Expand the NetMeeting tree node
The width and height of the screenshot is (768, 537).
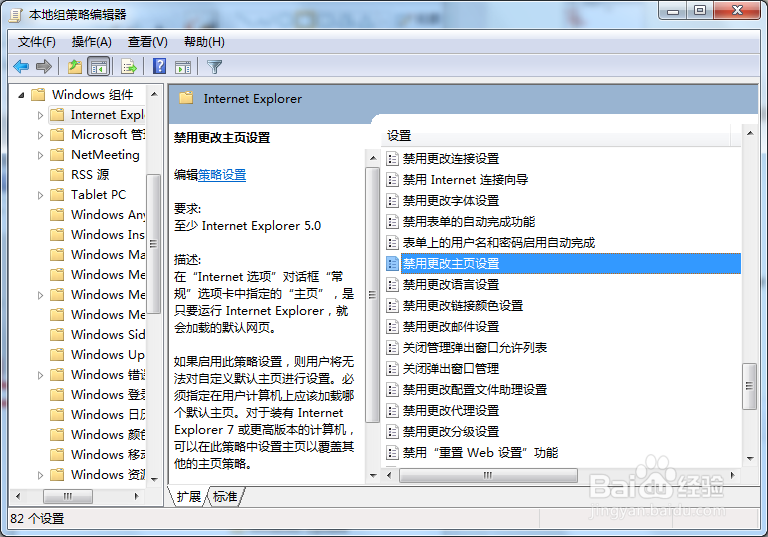click(40, 155)
